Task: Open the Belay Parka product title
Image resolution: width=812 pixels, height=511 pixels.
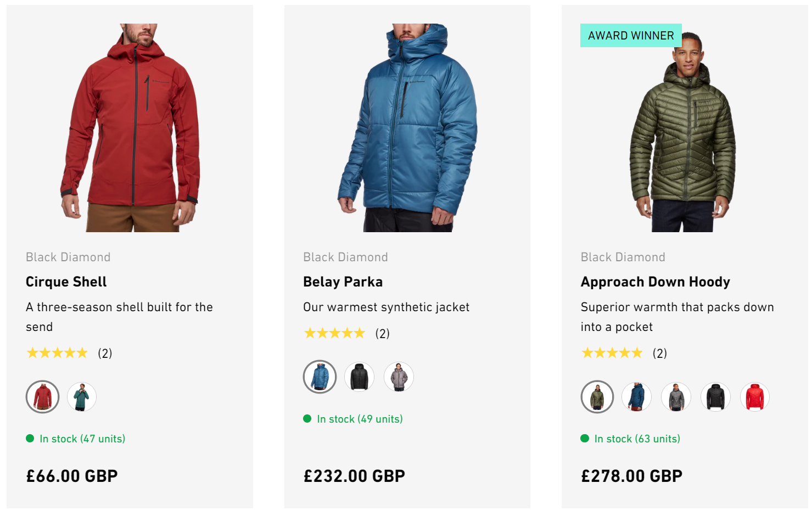Action: (343, 282)
